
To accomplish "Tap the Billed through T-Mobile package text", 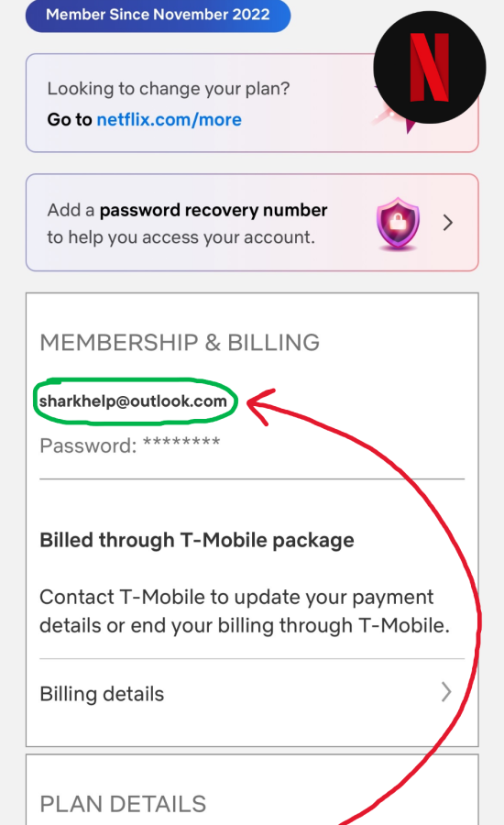I will 197,540.
